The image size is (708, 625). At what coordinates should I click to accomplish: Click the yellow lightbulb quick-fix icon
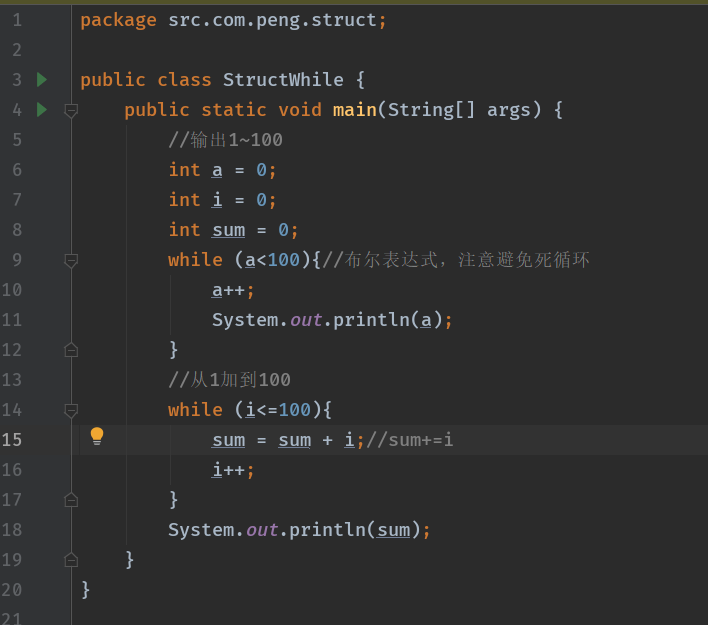(x=97, y=436)
